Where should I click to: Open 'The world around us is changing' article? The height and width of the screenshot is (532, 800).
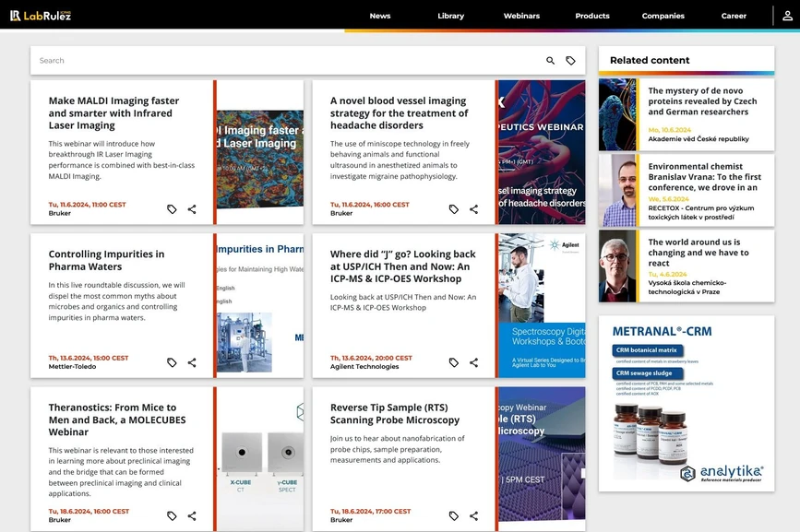click(698, 253)
